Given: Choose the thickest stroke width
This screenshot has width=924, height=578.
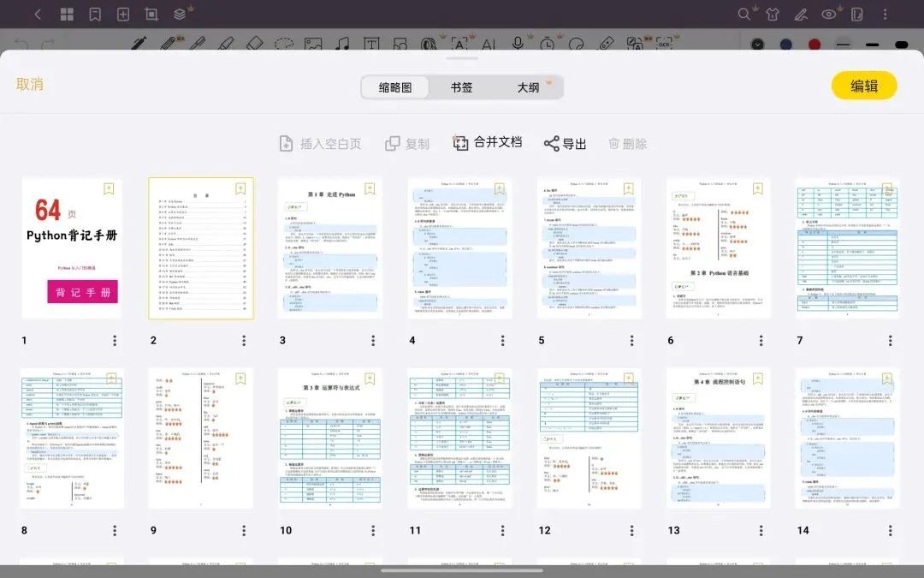Looking at the screenshot, I should pos(902,45).
